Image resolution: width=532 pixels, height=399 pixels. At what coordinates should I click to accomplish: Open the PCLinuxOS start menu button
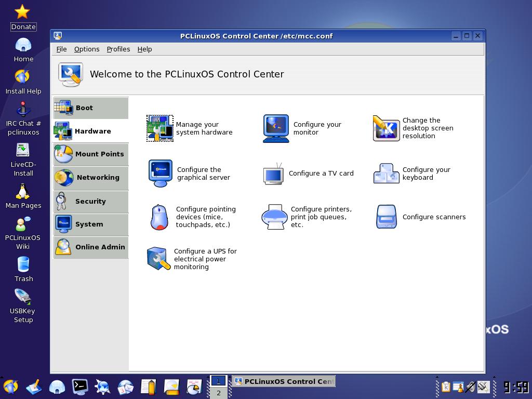point(11,387)
